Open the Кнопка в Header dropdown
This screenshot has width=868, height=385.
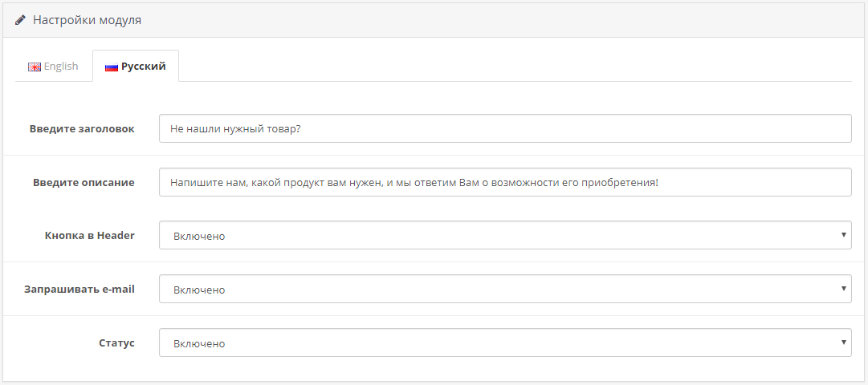(505, 236)
